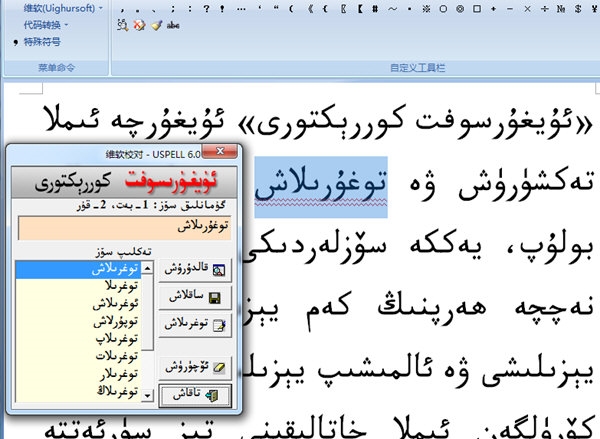
Task: Click the تاقاش (close) button with door icon
Action: pos(195,395)
